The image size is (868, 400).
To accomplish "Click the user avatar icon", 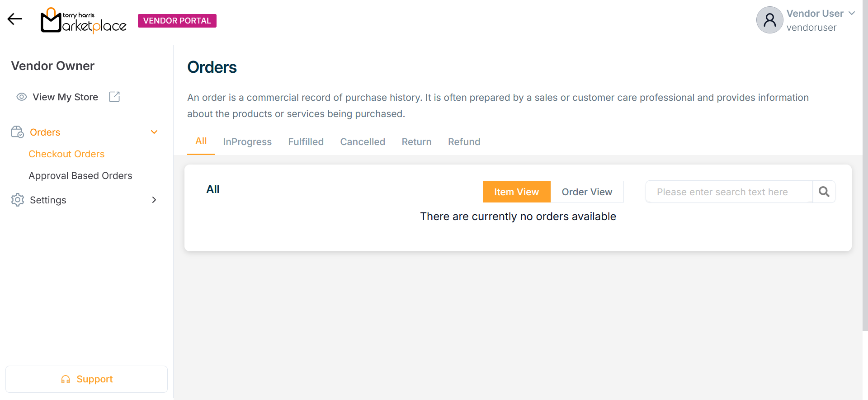I will tap(769, 20).
